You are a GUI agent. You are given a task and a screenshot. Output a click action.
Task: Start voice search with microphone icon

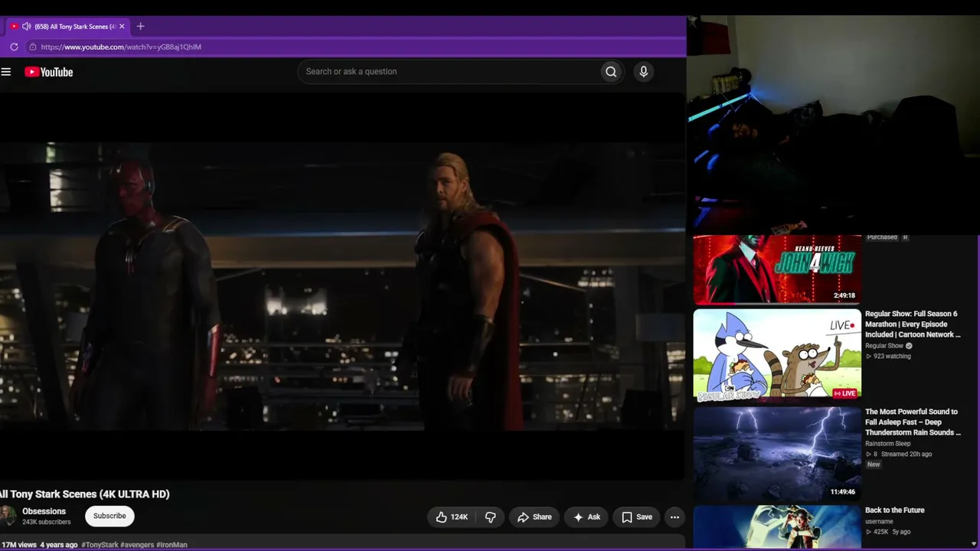click(643, 72)
